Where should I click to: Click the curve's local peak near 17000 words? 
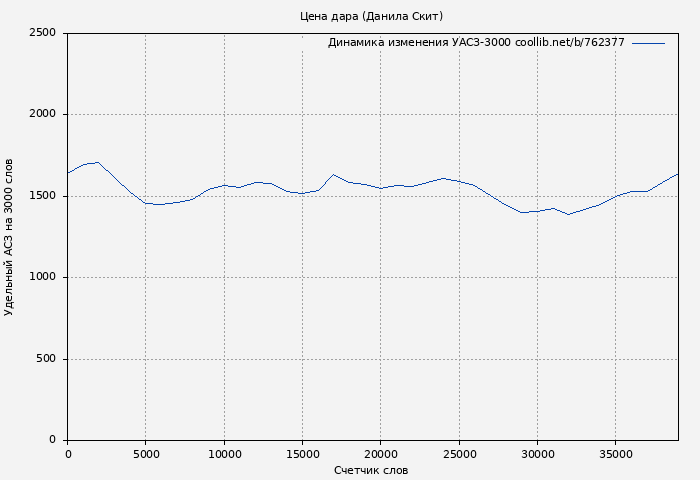[333, 174]
